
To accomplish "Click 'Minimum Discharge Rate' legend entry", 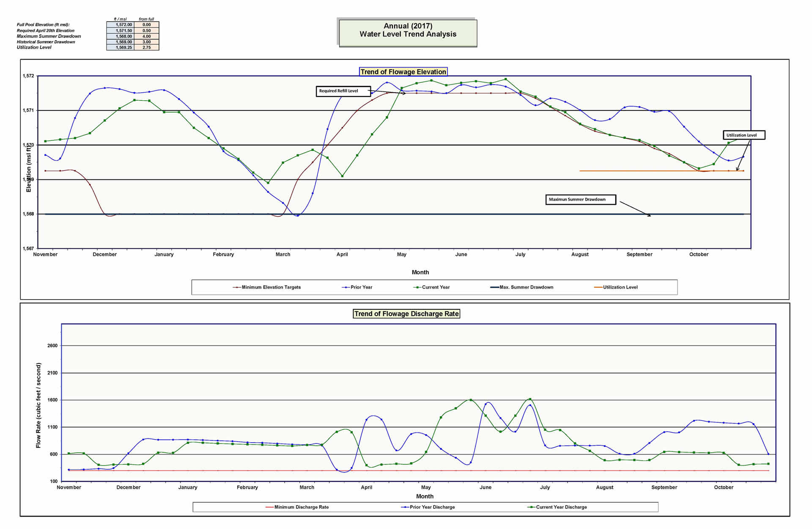I will click(x=301, y=507).
